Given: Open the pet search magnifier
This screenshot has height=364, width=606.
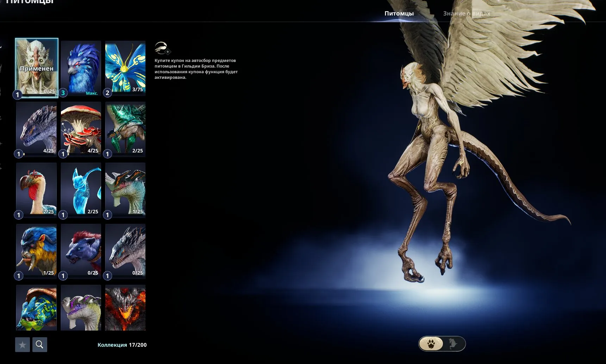Looking at the screenshot, I should coord(40,345).
